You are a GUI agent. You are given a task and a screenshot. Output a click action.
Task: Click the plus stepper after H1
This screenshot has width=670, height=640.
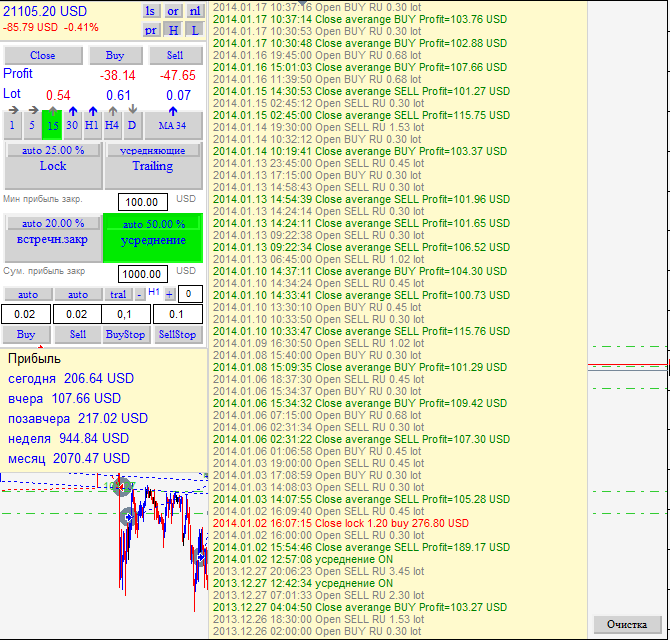click(x=170, y=294)
